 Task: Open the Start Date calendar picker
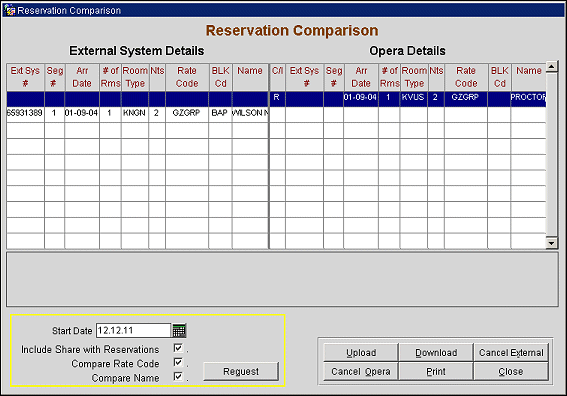(x=179, y=330)
